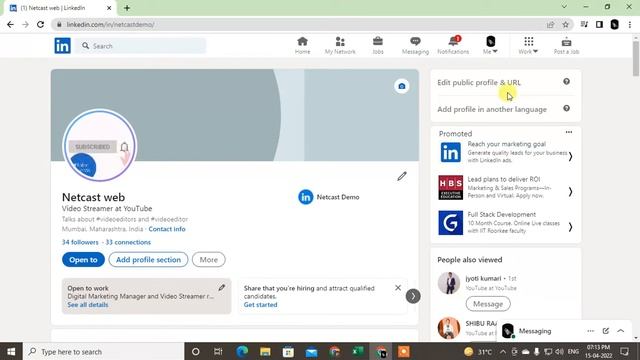
Task: Edit Open to work card pencil
Action: click(222, 287)
